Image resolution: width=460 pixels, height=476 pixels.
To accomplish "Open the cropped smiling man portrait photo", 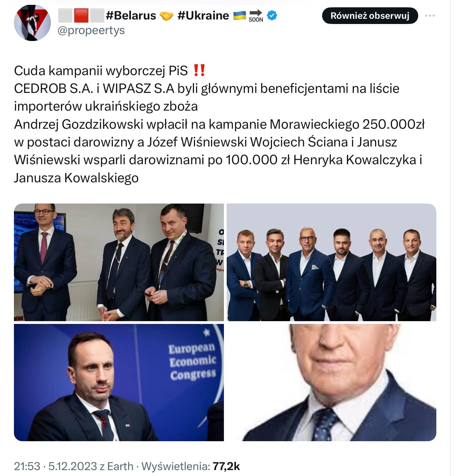I will (332, 382).
